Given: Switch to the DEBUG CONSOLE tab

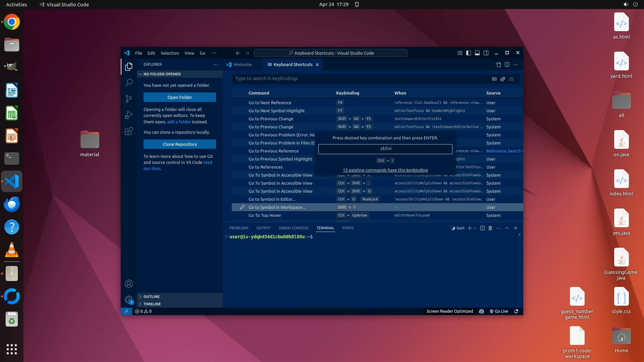Looking at the screenshot, I should [x=293, y=228].
